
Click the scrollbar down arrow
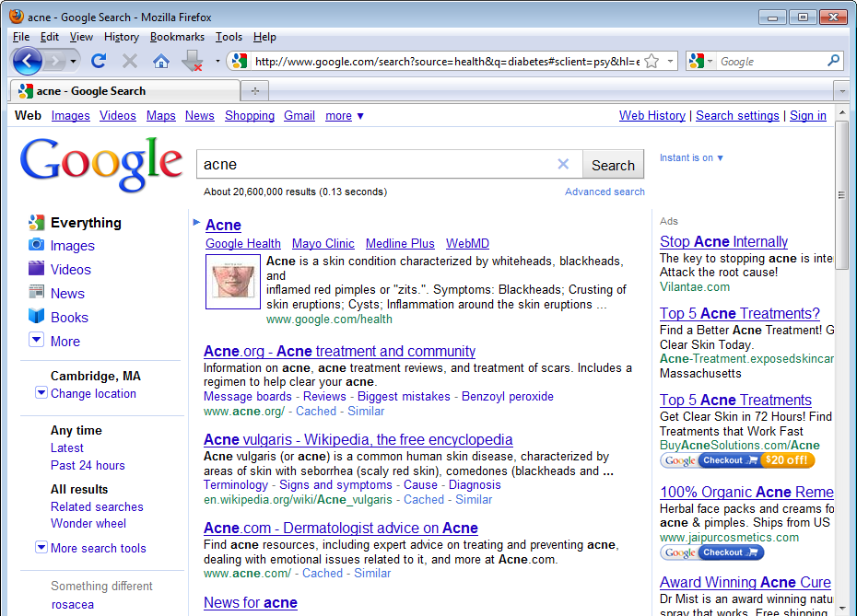tap(841, 608)
